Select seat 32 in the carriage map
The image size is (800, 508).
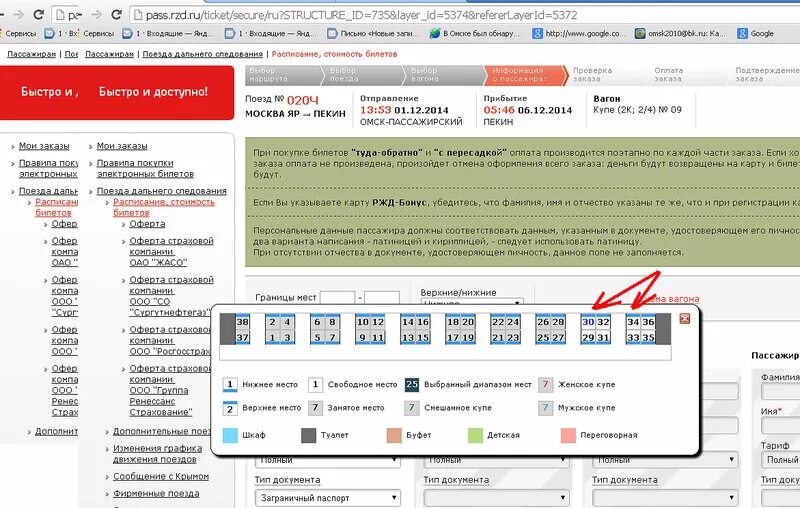click(603, 322)
